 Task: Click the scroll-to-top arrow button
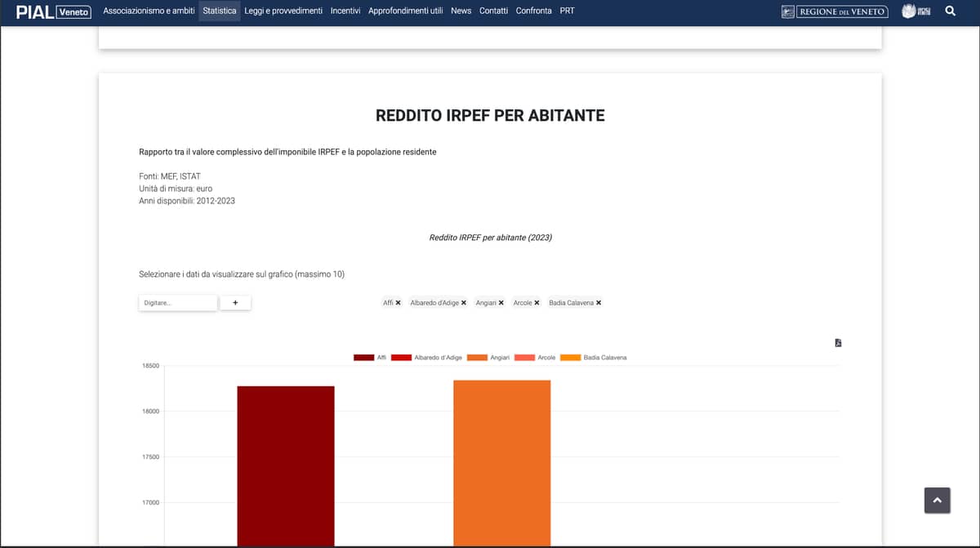point(937,500)
